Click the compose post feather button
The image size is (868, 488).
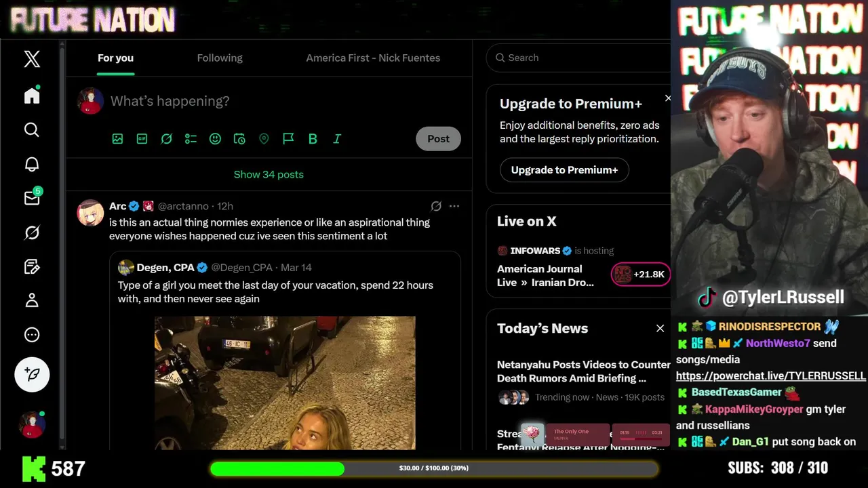(x=32, y=374)
